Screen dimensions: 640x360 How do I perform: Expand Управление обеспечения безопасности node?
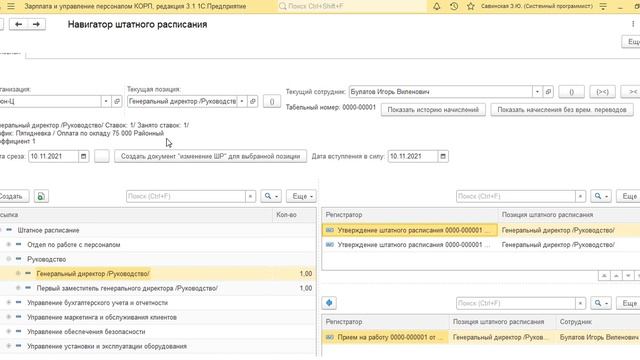(9, 331)
